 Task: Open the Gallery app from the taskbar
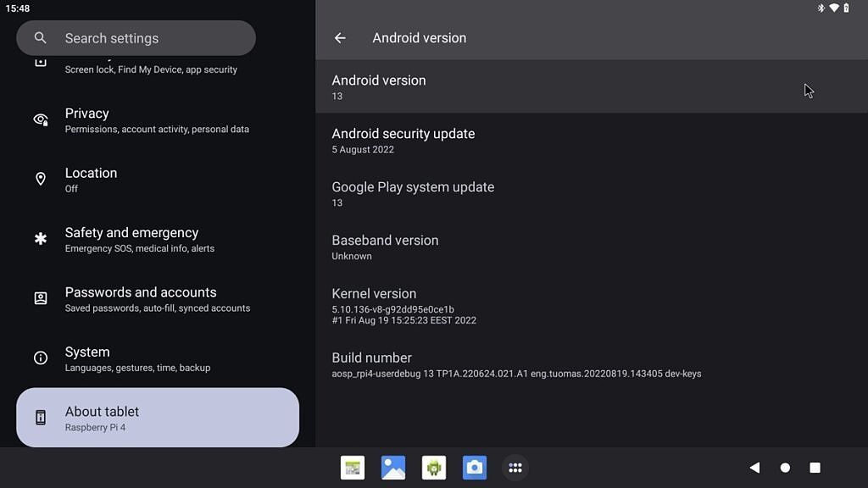coord(392,467)
